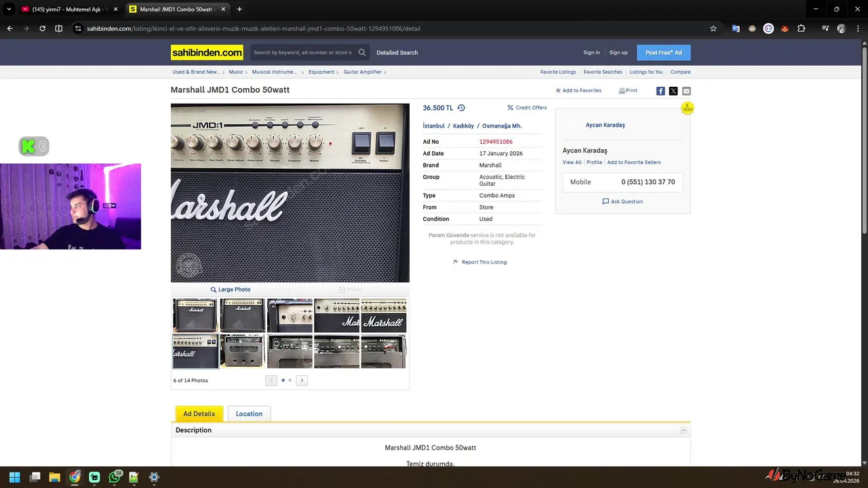Image resolution: width=868 pixels, height=488 pixels.
Task: Collapse the Description section
Action: pos(684,430)
